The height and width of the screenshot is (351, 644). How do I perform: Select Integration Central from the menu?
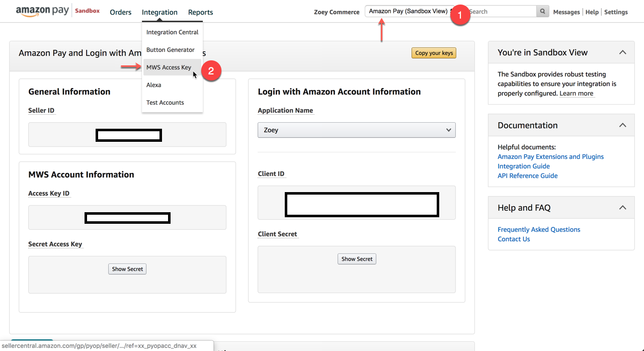click(173, 32)
